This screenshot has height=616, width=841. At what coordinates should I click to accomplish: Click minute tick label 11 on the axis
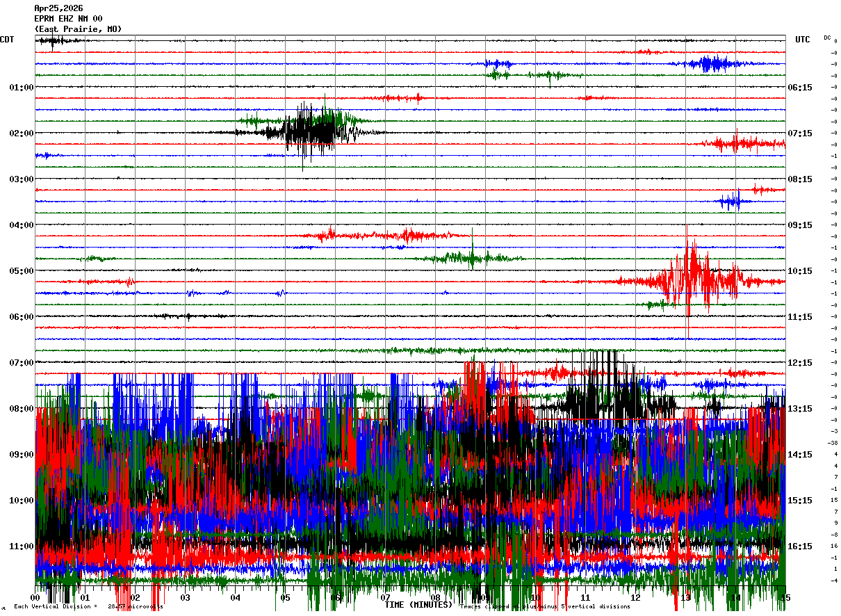(585, 598)
